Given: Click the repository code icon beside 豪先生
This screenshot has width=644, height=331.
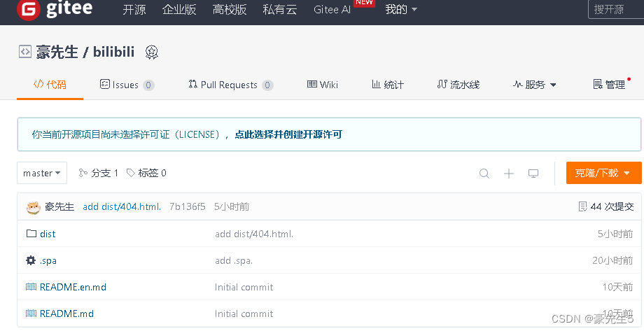Looking at the screenshot, I should tap(24, 52).
